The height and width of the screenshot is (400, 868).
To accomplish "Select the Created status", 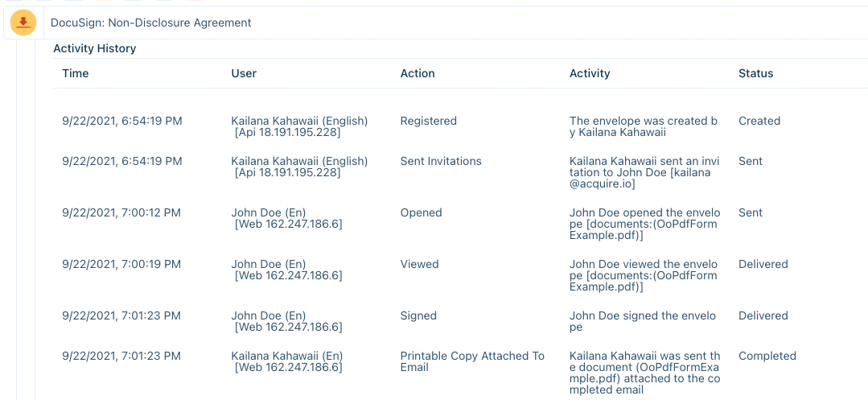I will click(759, 121).
